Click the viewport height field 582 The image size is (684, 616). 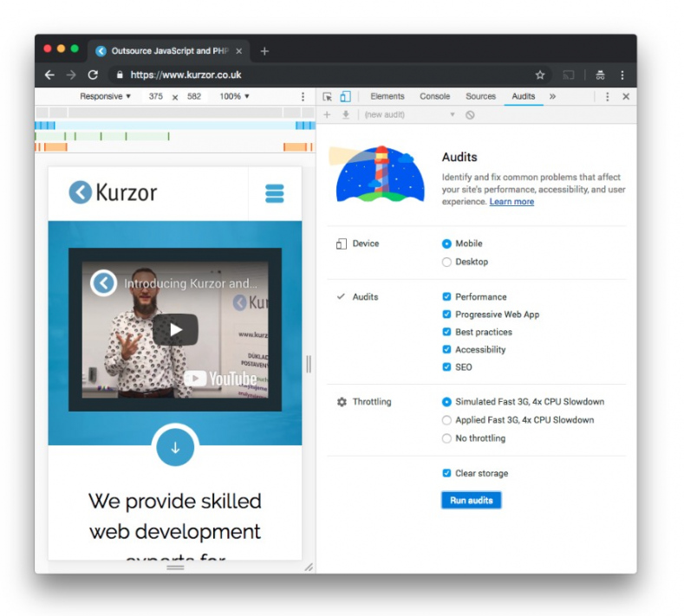(194, 96)
